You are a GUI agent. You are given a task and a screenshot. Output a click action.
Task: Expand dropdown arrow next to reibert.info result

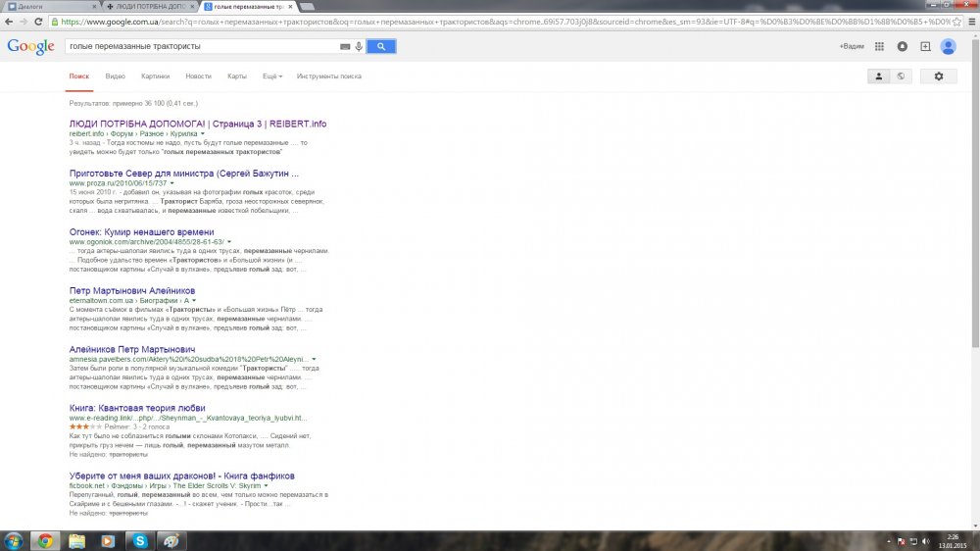[x=201, y=132]
